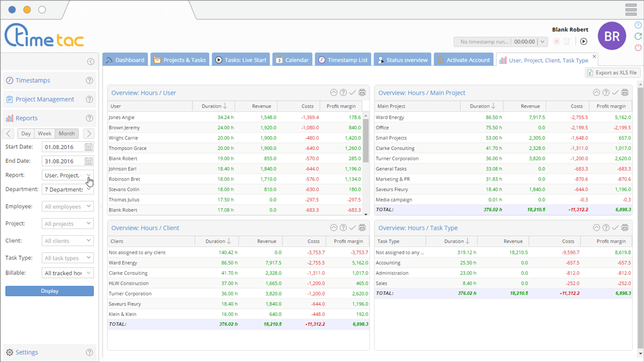Screen dimensions: 644x362
Task: Click checkmark icon in Hours / Client panel
Action: [x=352, y=228]
